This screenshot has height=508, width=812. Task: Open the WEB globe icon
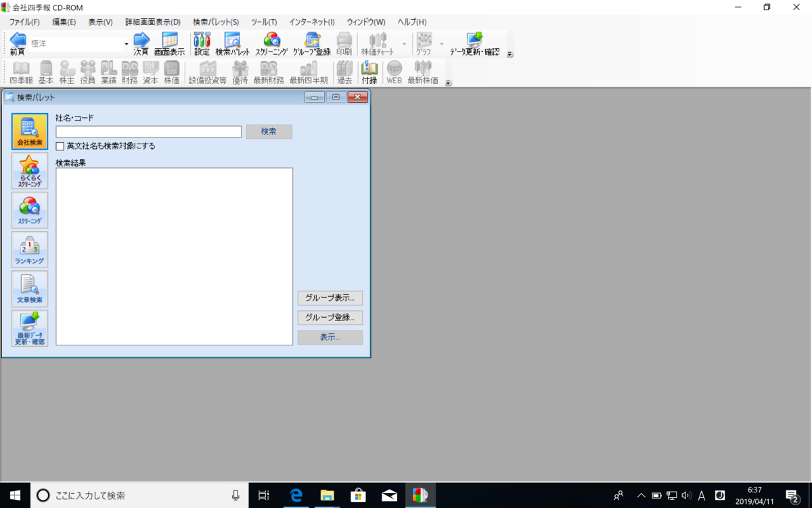tap(394, 72)
